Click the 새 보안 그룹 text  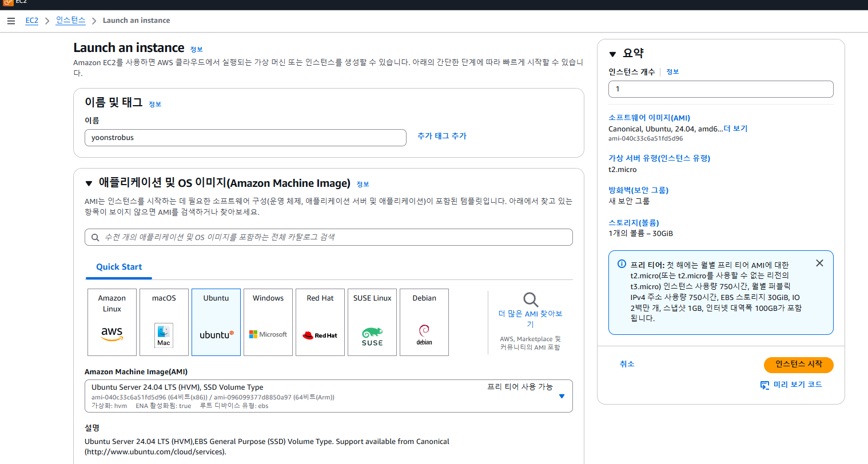[x=629, y=201]
